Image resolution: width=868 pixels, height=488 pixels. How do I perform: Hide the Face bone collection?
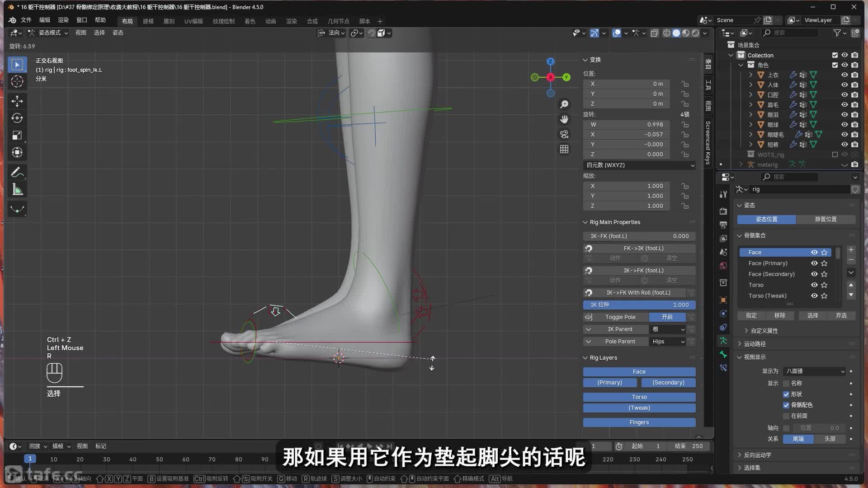(x=814, y=253)
